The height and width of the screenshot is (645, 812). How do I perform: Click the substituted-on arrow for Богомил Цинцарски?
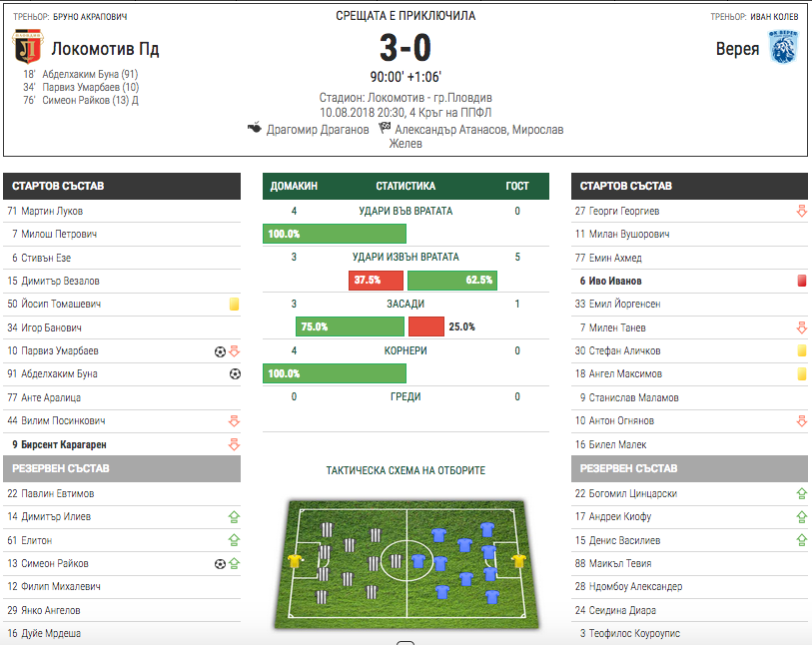tap(802, 494)
